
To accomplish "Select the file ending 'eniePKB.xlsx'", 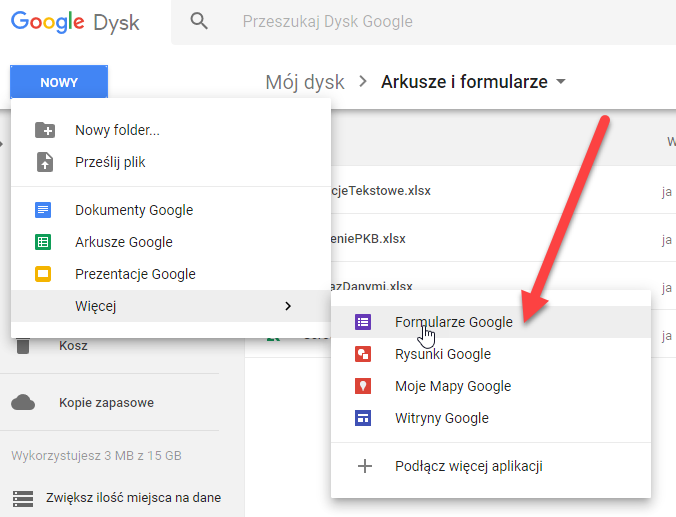I will tap(368, 238).
